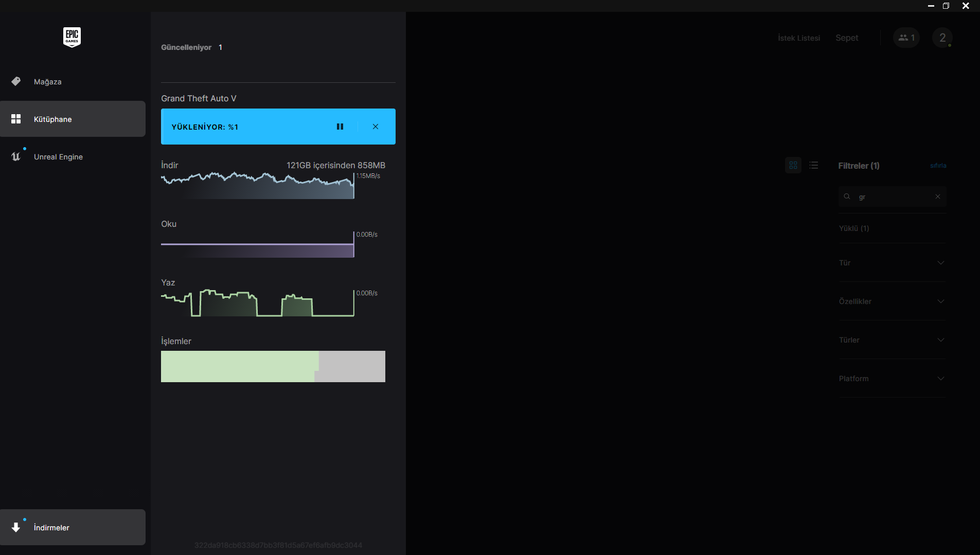Expand the Özellikler filter dropdown

coord(893,301)
